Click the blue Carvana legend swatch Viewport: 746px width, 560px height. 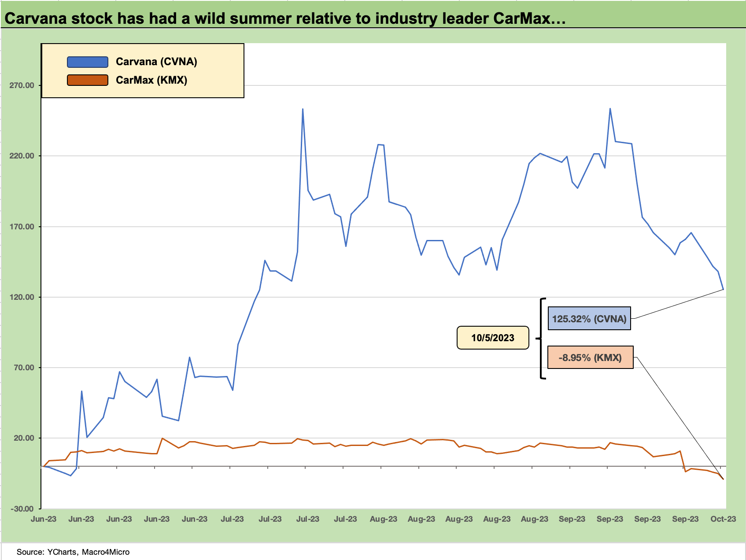click(87, 62)
